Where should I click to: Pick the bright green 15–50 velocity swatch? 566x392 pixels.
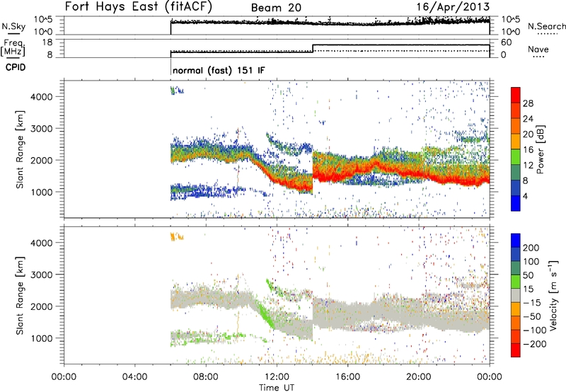tap(516, 282)
